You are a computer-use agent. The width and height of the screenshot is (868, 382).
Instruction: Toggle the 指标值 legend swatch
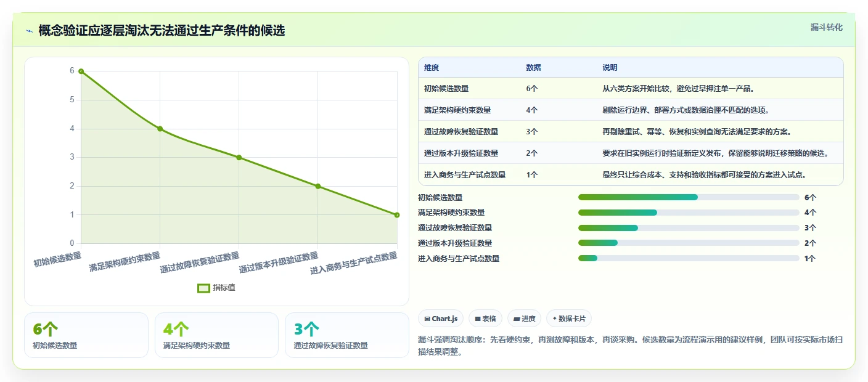coord(203,288)
